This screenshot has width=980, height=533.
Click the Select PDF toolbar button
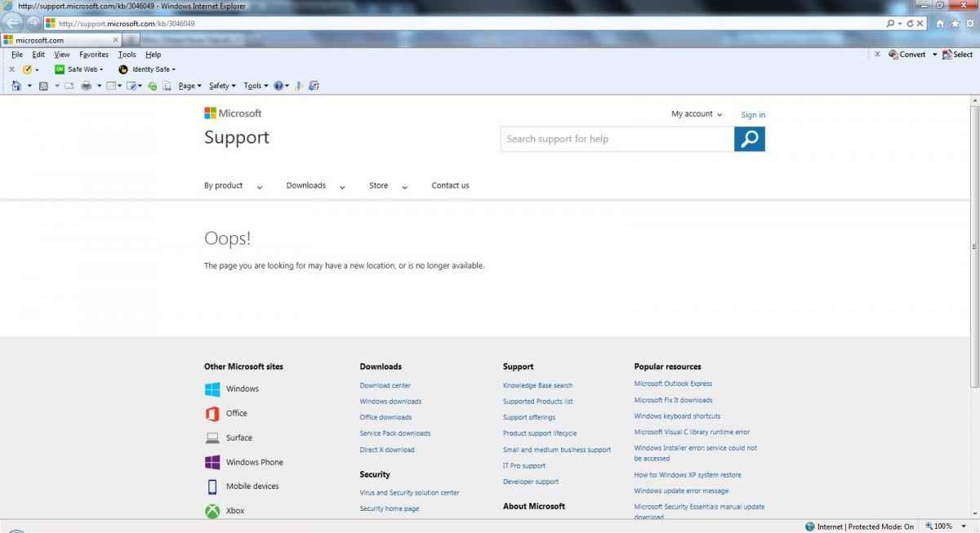(957, 55)
